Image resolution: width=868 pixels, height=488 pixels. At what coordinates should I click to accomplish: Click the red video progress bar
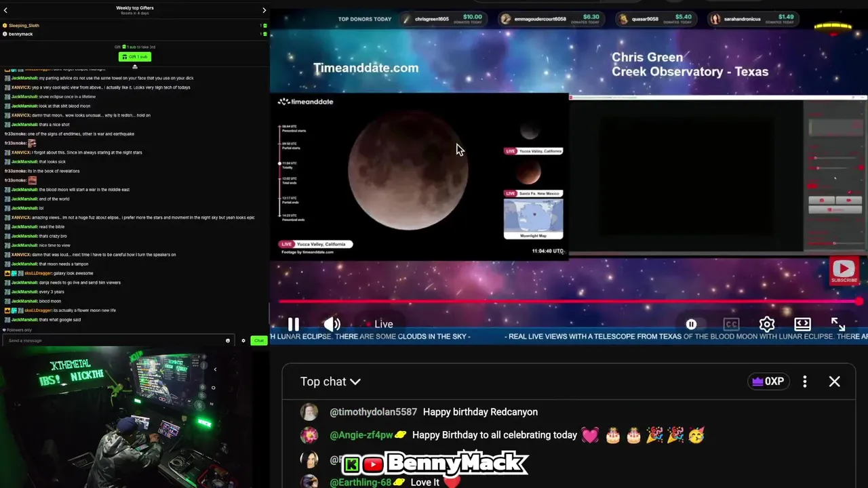point(568,302)
